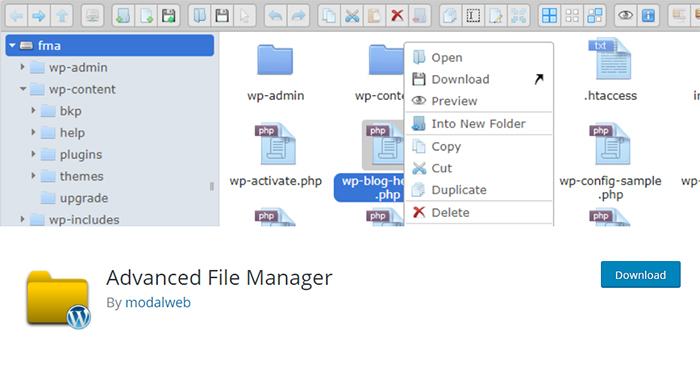Select the upgrade folder in the tree
This screenshot has width=700, height=374.
pos(84,198)
